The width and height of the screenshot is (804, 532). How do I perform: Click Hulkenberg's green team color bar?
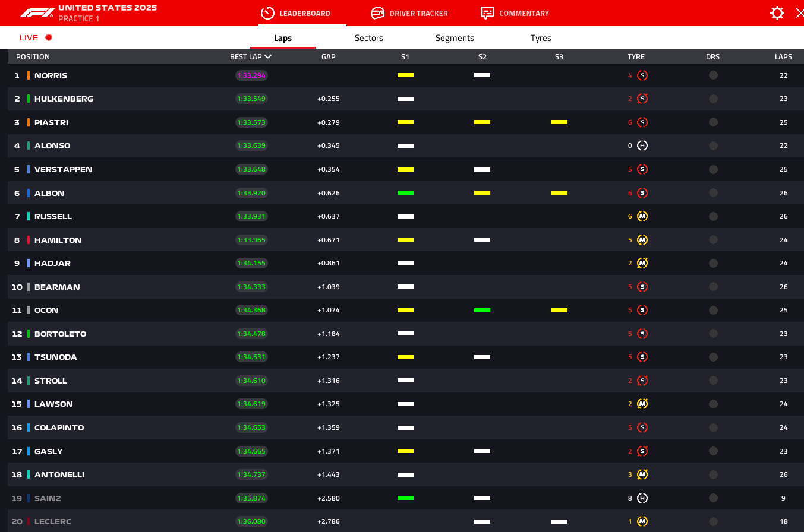[29, 99]
